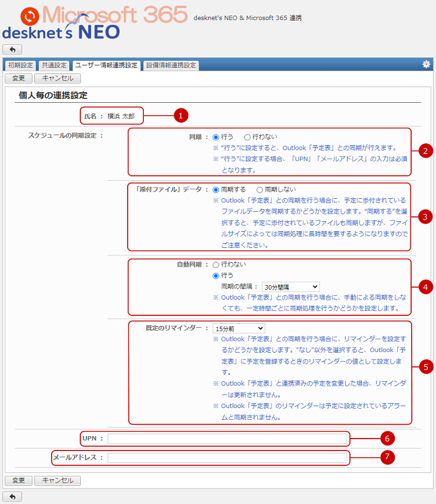
Task: Click the bottom キャンセル button
Action: (57, 480)
